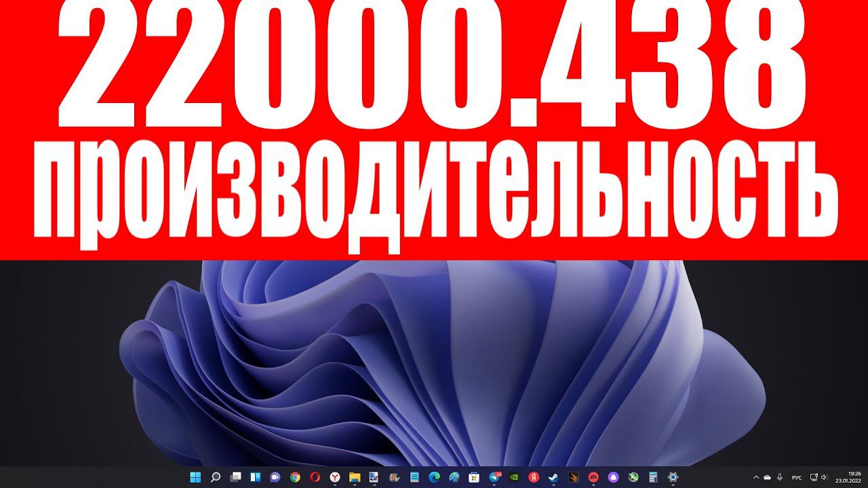Open the EA app from taskbar

tap(593, 476)
